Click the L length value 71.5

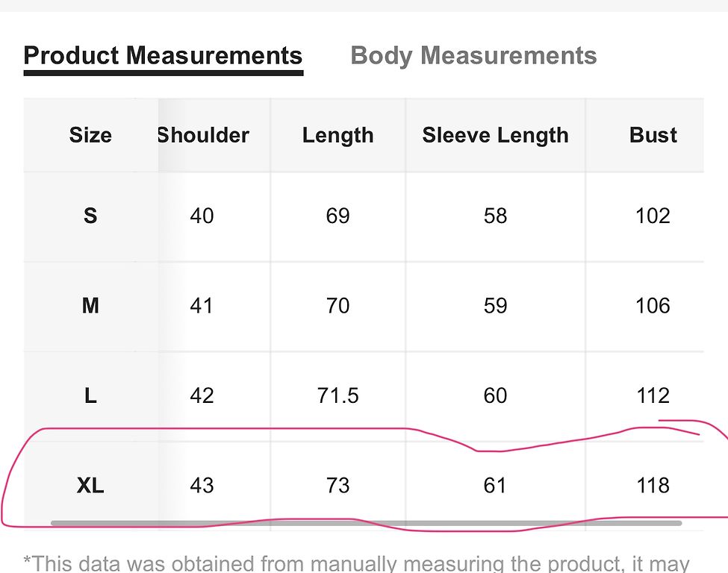pos(338,395)
